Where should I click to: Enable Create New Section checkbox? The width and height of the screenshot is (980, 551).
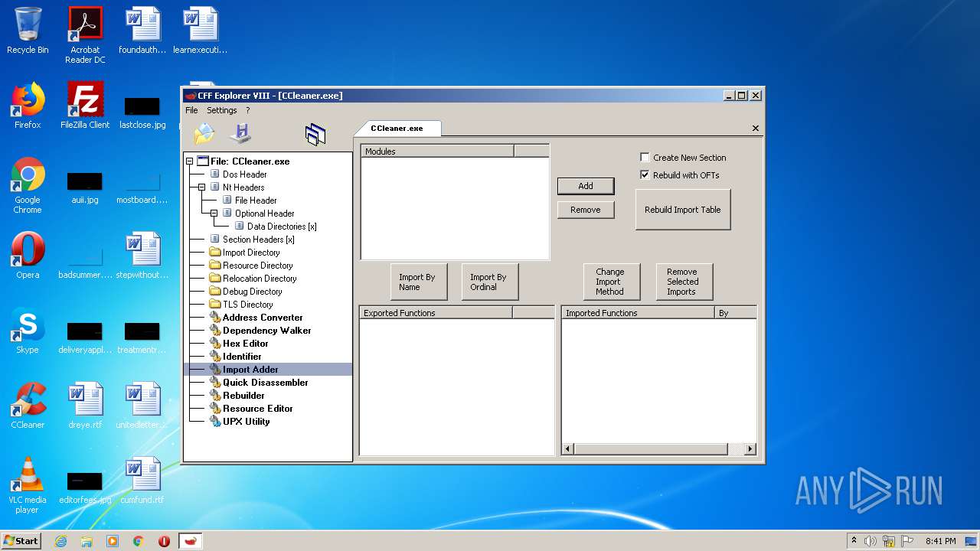tap(645, 158)
